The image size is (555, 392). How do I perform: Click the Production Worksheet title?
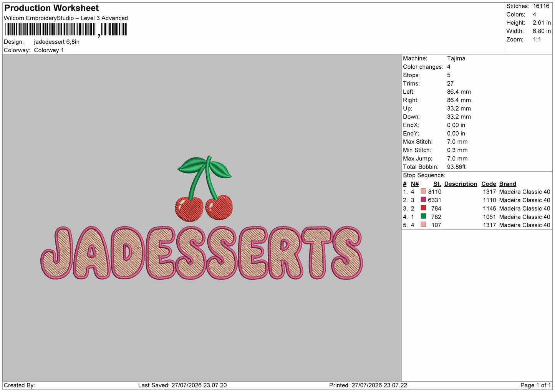point(51,8)
